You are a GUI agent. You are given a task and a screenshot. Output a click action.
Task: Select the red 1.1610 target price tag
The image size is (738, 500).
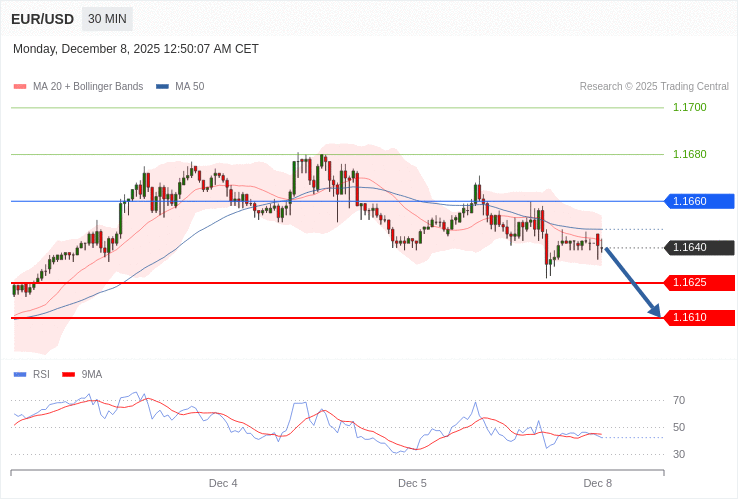[x=698, y=318]
